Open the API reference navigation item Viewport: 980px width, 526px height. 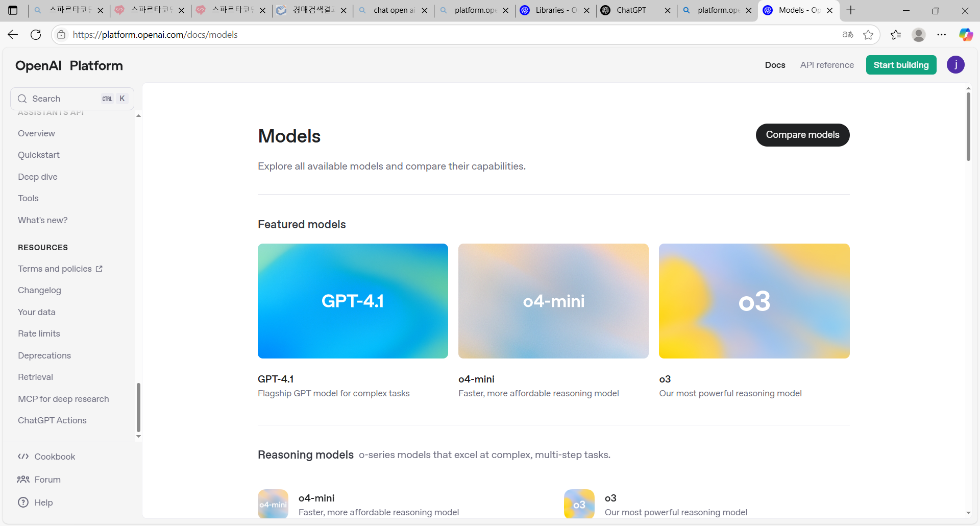point(827,65)
